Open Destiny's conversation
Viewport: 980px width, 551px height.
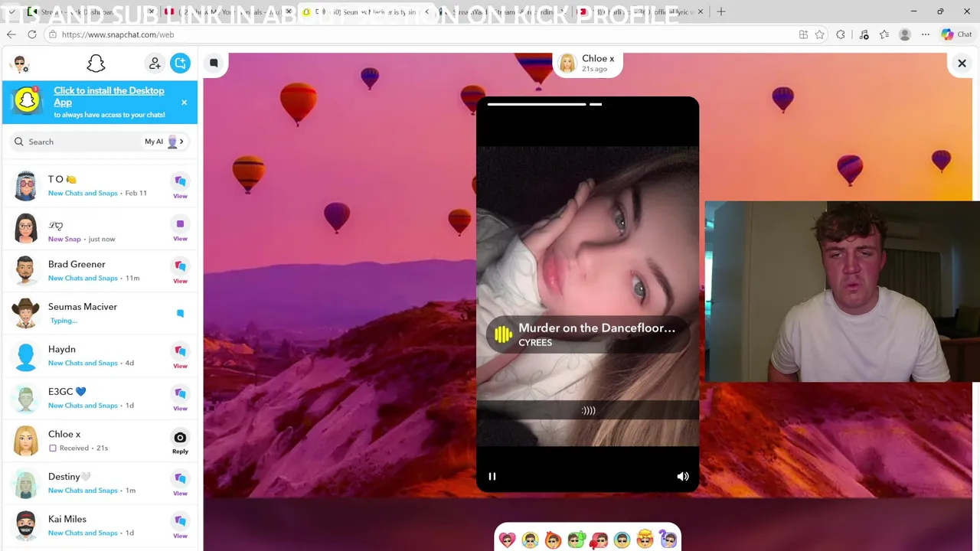[x=100, y=483]
